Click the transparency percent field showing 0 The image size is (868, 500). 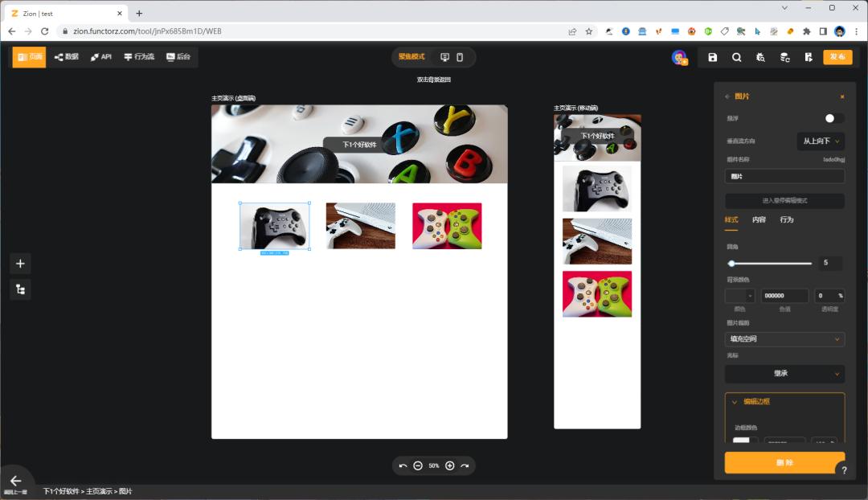click(829, 296)
